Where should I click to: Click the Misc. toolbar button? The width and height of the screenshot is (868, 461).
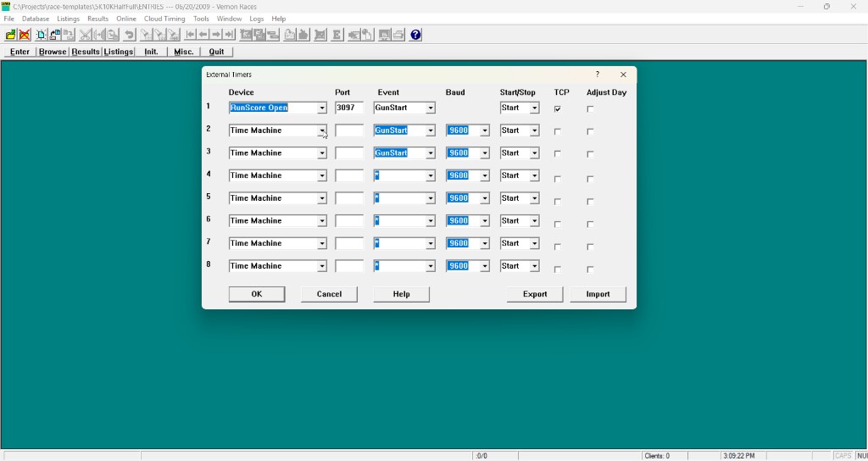coord(184,52)
